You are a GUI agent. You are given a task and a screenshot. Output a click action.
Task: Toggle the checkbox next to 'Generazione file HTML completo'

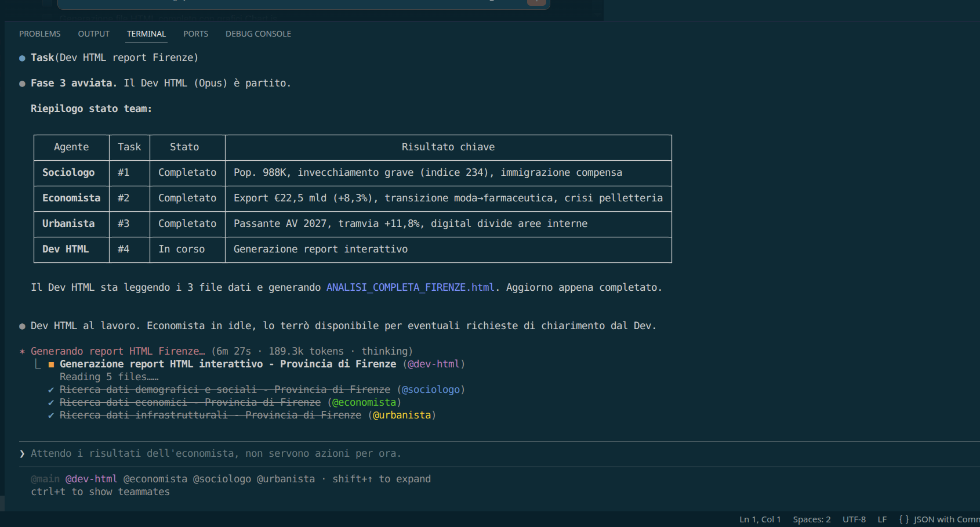tap(48, 17)
